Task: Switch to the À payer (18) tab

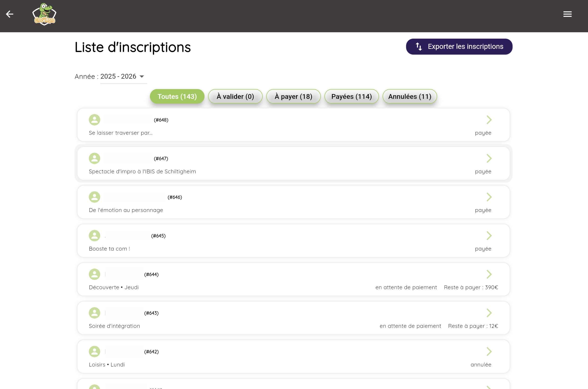Action: point(293,97)
